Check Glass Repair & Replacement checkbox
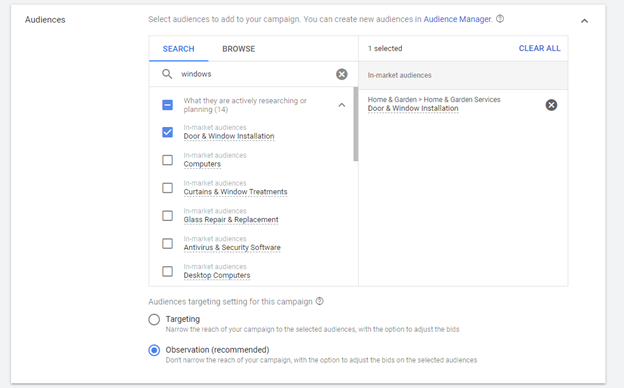The image size is (624, 388). (x=168, y=216)
